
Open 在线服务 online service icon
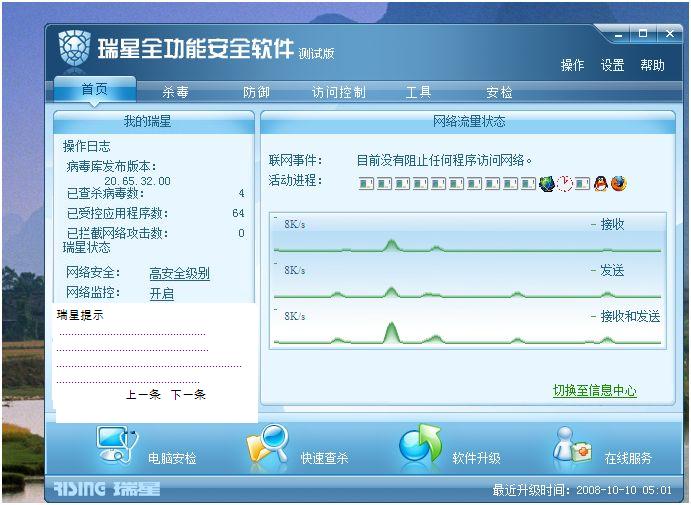[x=572, y=445]
